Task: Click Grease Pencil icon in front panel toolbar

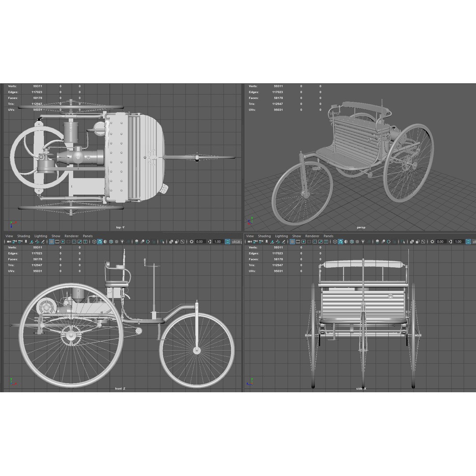Action: 43,242
